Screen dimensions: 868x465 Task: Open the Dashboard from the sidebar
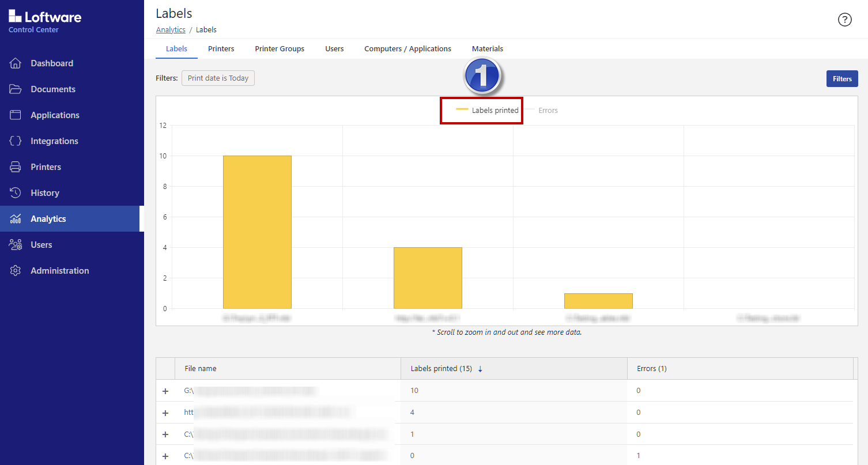[51, 63]
